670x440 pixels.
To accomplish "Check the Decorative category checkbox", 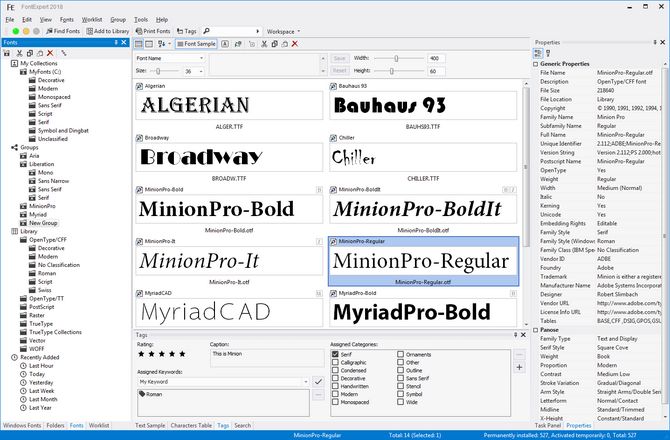I will (335, 378).
